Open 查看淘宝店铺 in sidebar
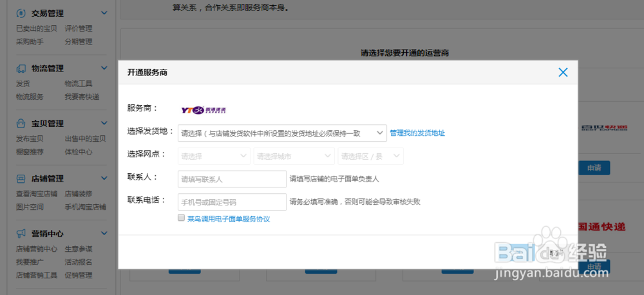The width and height of the screenshot is (644, 295). pos(37,193)
